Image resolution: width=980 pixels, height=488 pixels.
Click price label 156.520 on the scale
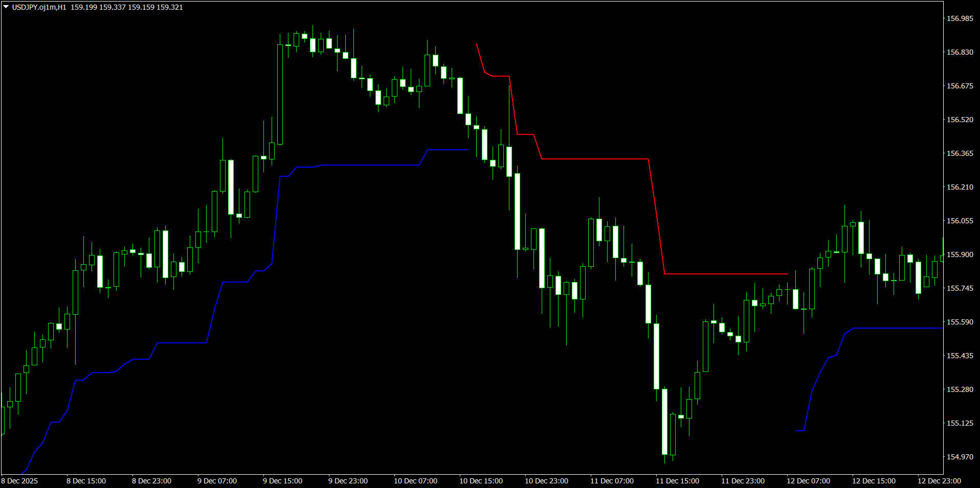click(960, 120)
